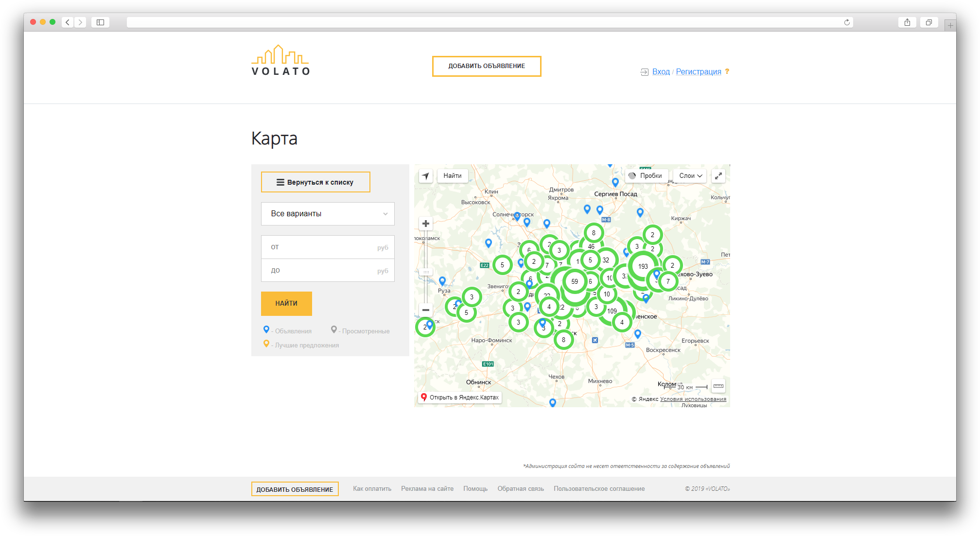This screenshot has width=980, height=536.
Task: Click the cluster marker labeled 46
Action: pyautogui.click(x=591, y=246)
